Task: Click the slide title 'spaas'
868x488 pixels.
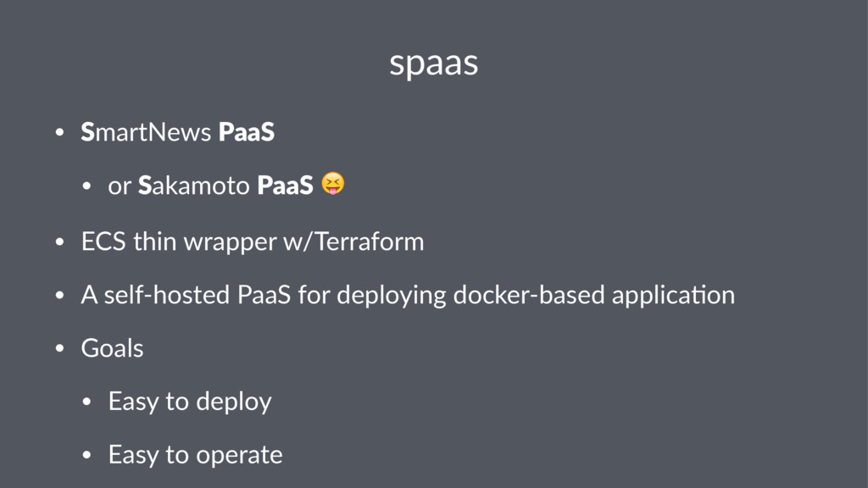Action: tap(433, 64)
